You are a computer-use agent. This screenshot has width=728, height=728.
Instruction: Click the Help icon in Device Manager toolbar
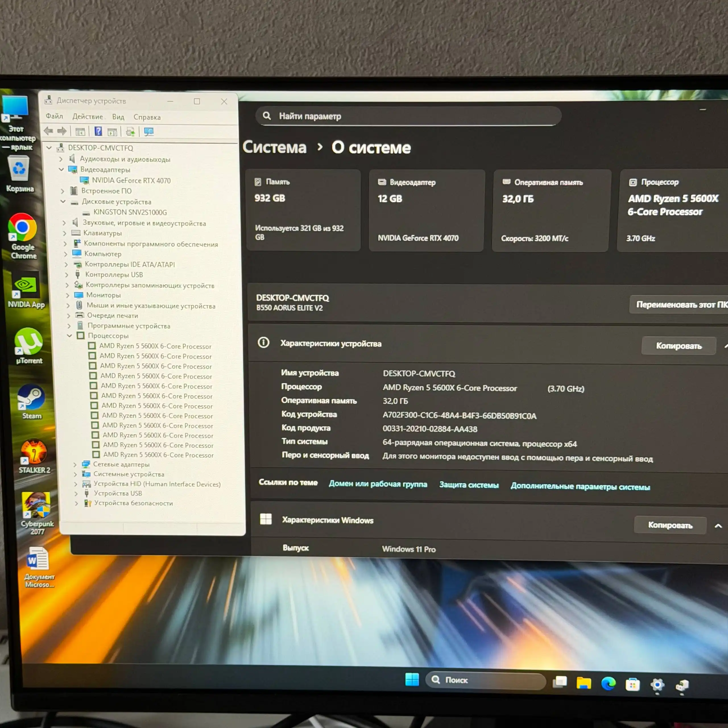(98, 131)
